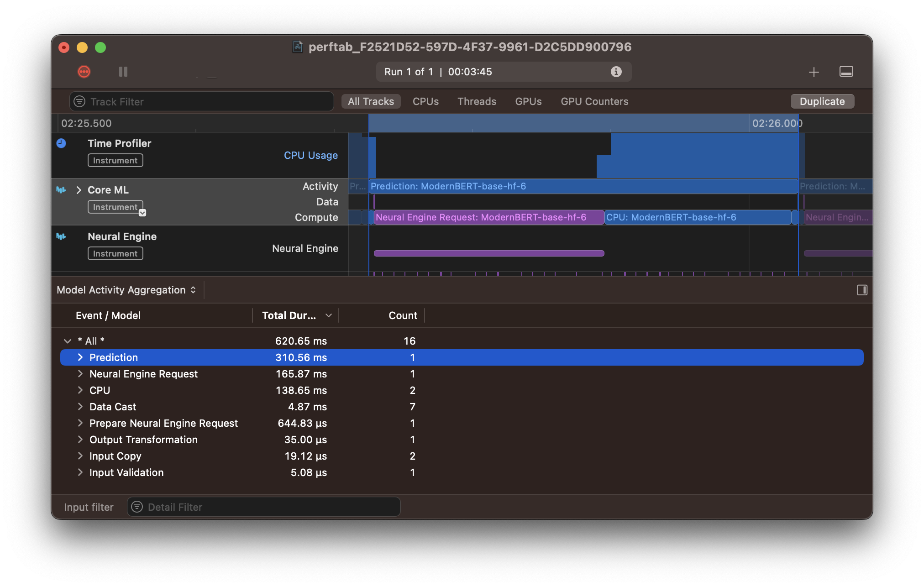924x587 pixels.
Task: Select Prediction: ModernBERT-base-hf-6 activity bar
Action: pos(583,186)
